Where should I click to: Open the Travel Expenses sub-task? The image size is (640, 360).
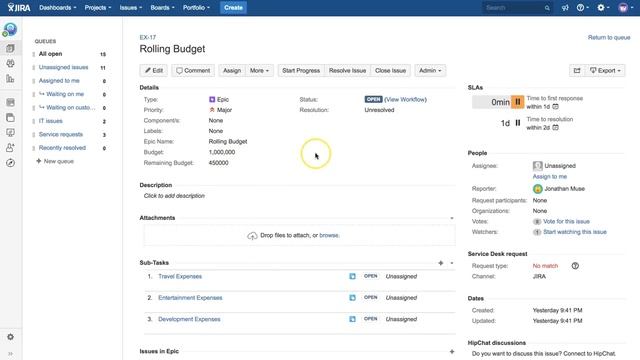(180, 276)
